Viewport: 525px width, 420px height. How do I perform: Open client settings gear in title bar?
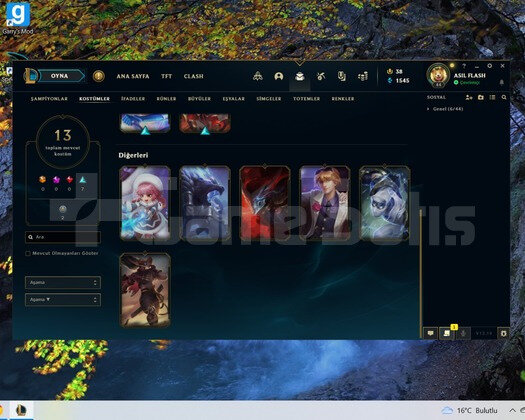(490, 66)
